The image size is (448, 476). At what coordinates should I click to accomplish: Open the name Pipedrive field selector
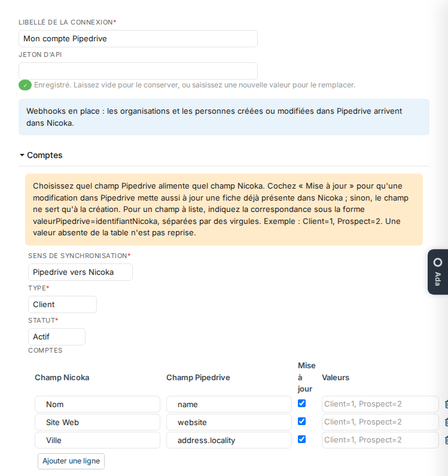coord(229,404)
